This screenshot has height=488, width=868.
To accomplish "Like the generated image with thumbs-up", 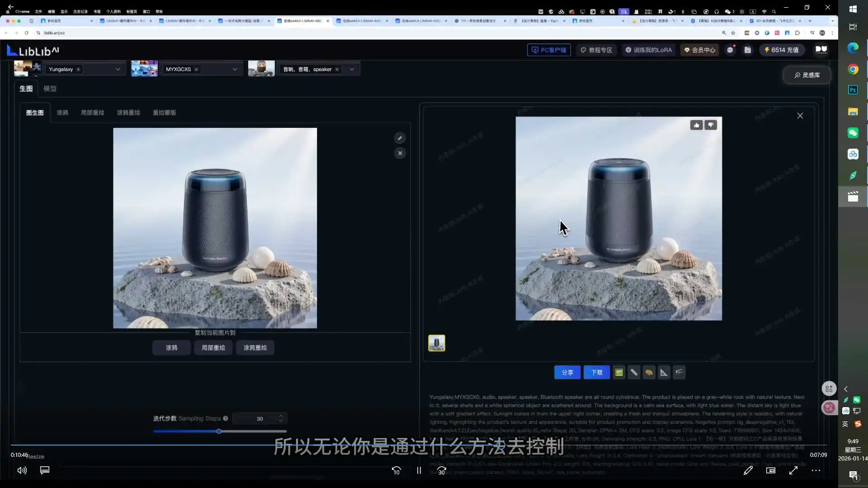I will [696, 125].
